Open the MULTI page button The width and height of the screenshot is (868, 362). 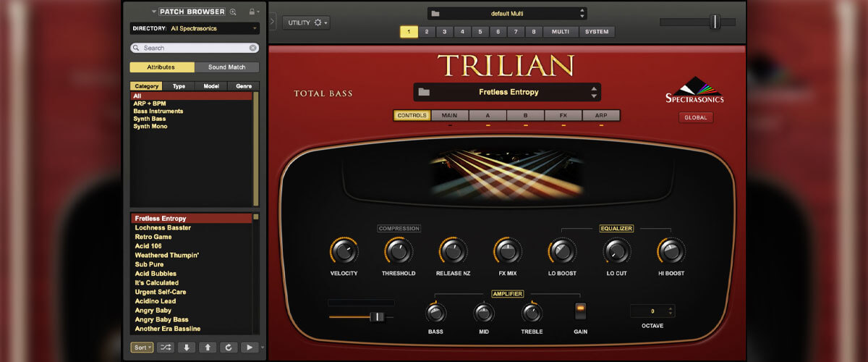pos(561,32)
